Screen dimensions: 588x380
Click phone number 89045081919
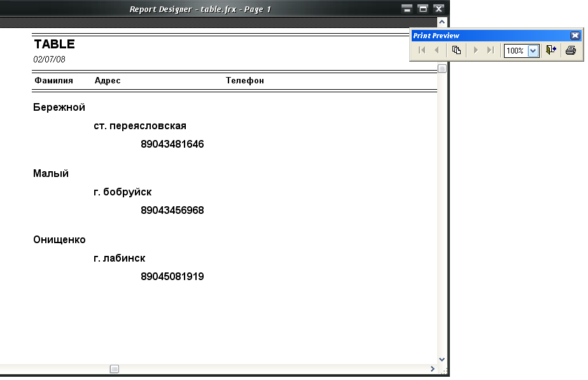(172, 276)
